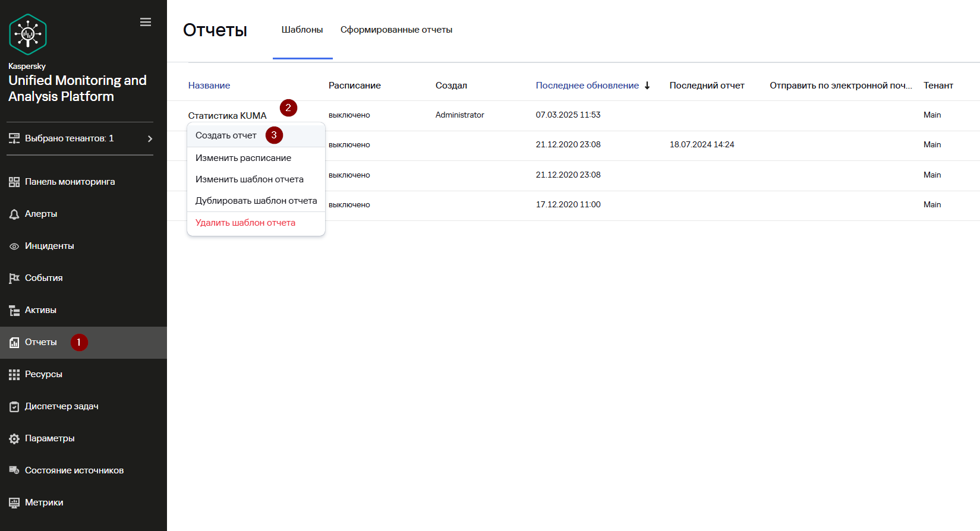Click выключено in the 17.12.2020 row

click(x=349, y=205)
